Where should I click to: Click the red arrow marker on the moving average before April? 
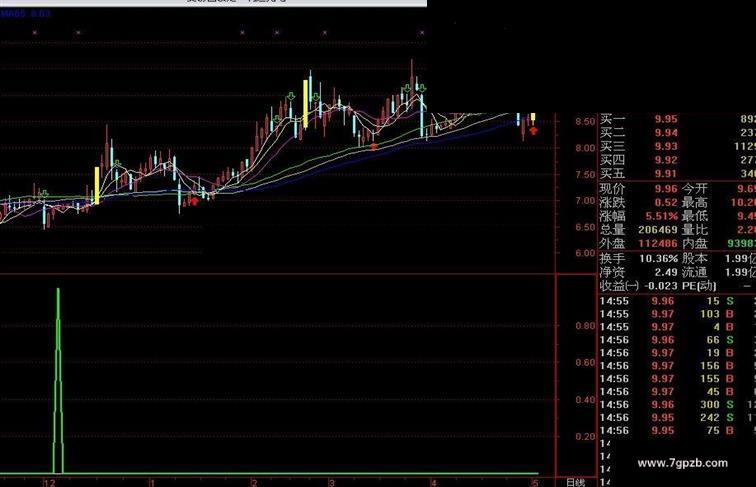click(373, 147)
